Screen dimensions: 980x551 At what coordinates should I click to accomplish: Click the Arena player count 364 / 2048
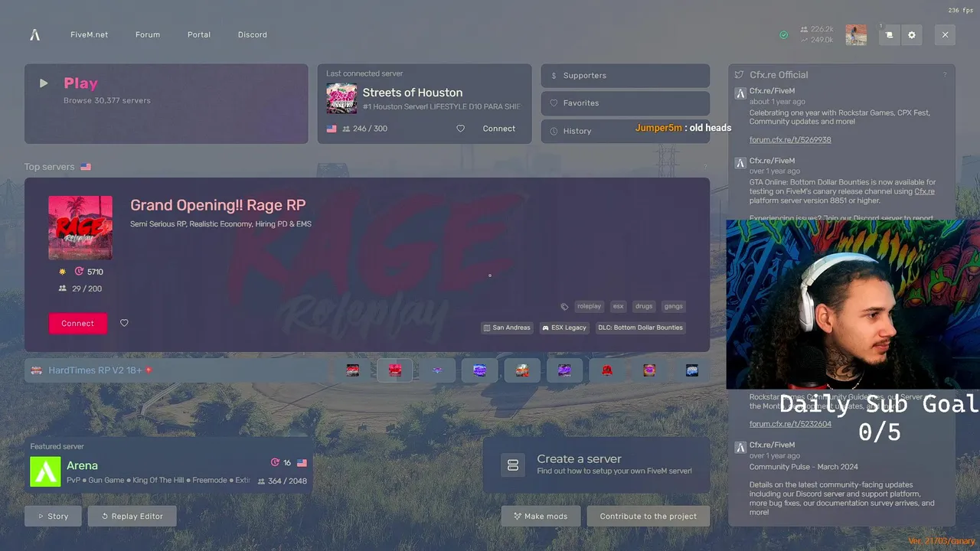click(x=282, y=481)
